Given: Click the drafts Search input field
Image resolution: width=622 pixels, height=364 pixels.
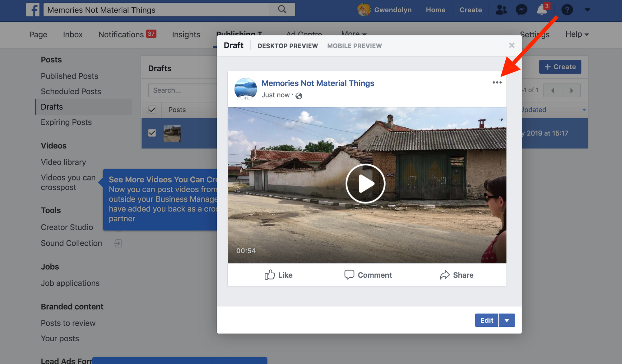Looking at the screenshot, I should point(182,90).
